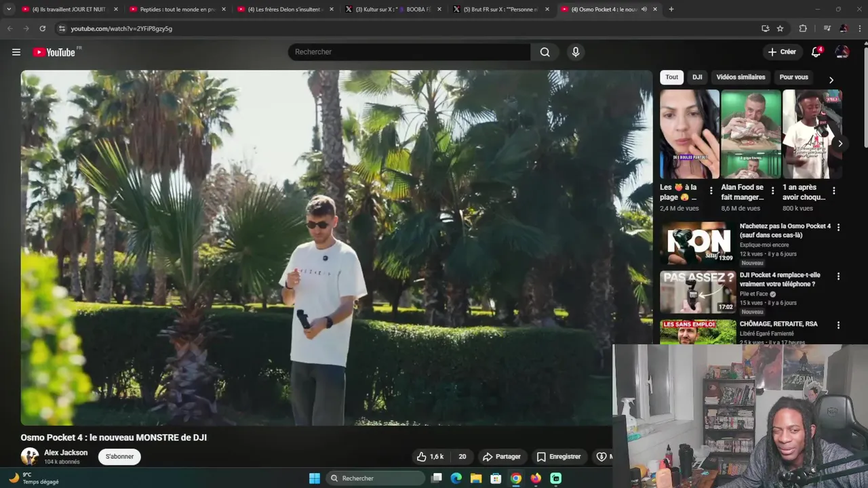The image size is (868, 488).
Task: Open the 'CHÔMAGE, RETRAITE, RSA' video title
Action: point(778,324)
